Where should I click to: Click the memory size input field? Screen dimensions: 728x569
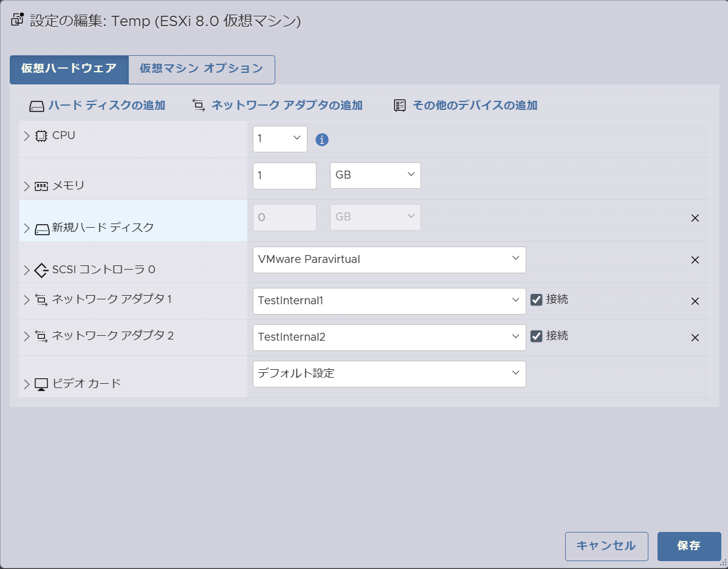(284, 175)
